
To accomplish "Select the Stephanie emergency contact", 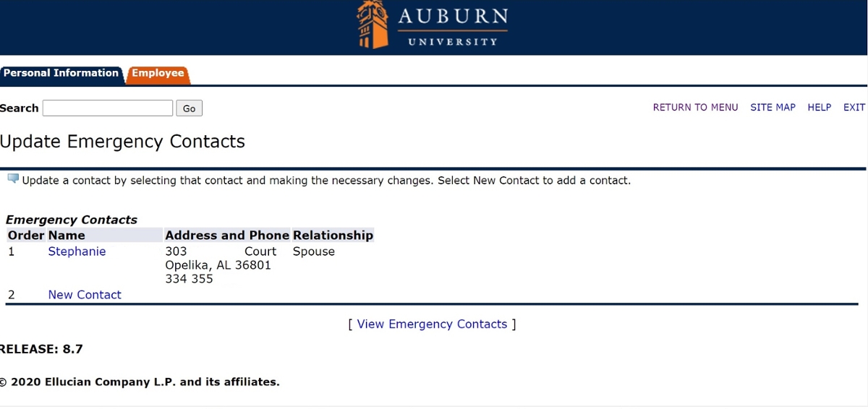I will pyautogui.click(x=77, y=251).
